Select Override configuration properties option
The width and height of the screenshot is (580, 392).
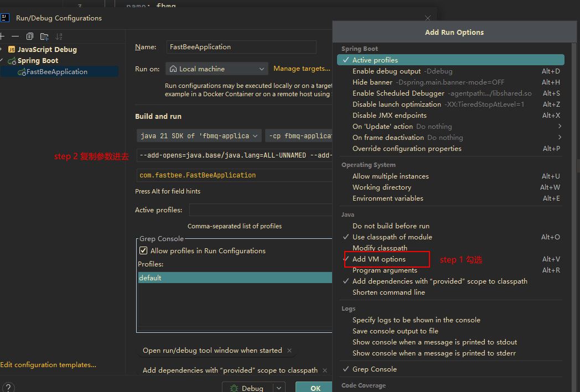(x=450, y=149)
